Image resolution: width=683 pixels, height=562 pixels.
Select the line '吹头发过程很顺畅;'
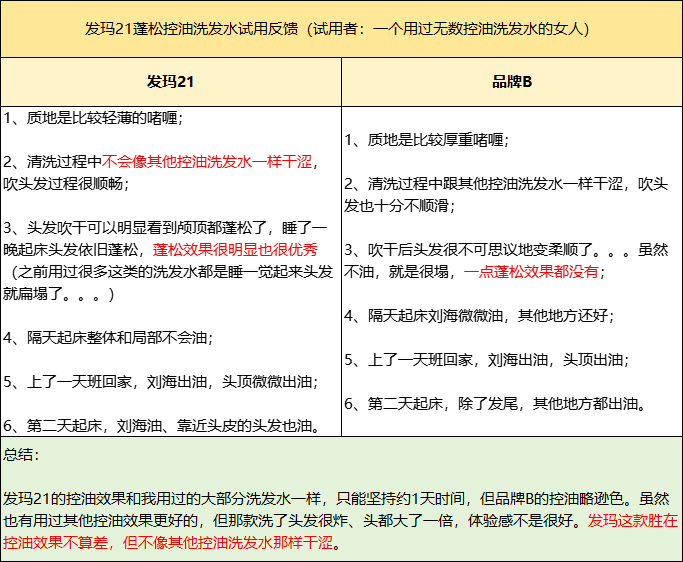66,184
